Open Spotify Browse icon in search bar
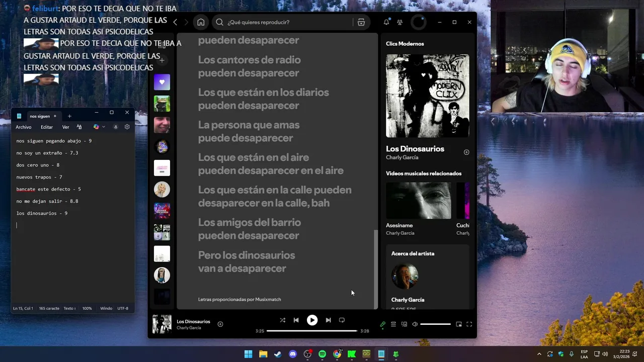 pos(361,22)
